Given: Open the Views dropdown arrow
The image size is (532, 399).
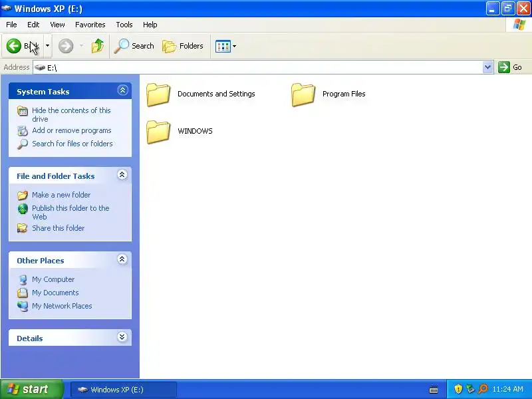Looking at the screenshot, I should 235,46.
